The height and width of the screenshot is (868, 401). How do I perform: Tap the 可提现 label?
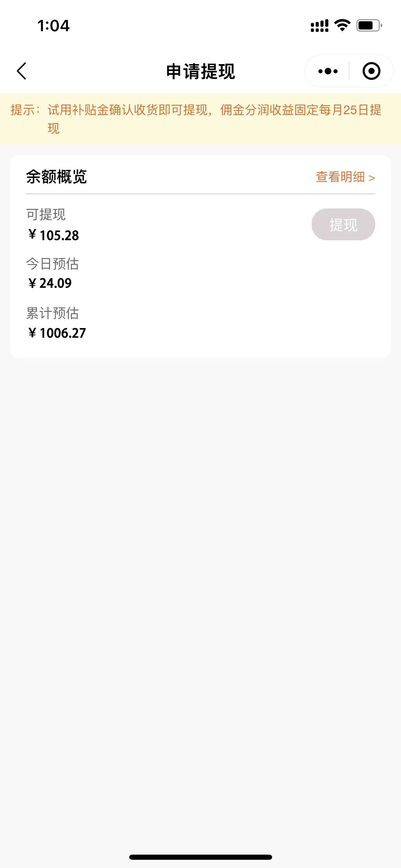pyautogui.click(x=46, y=215)
